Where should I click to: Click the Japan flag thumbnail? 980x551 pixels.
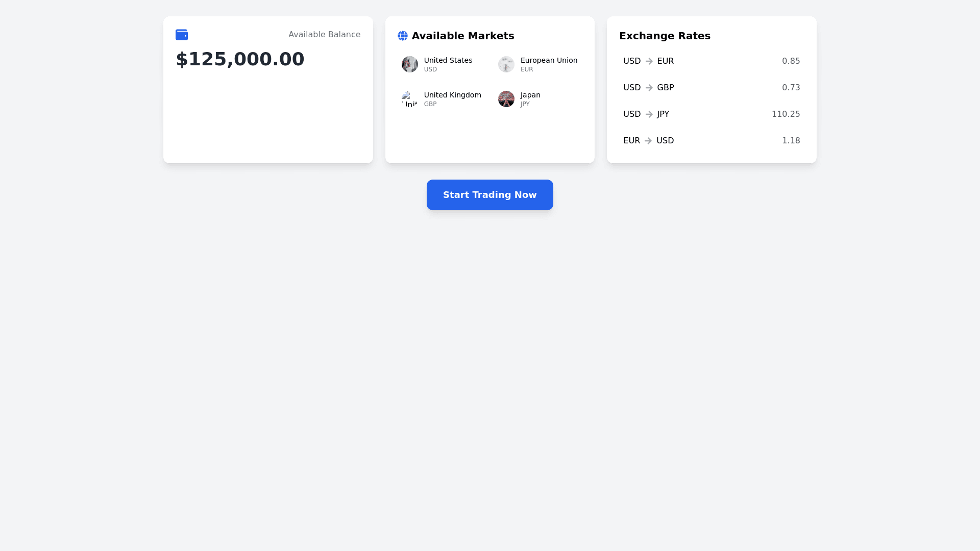pyautogui.click(x=506, y=99)
